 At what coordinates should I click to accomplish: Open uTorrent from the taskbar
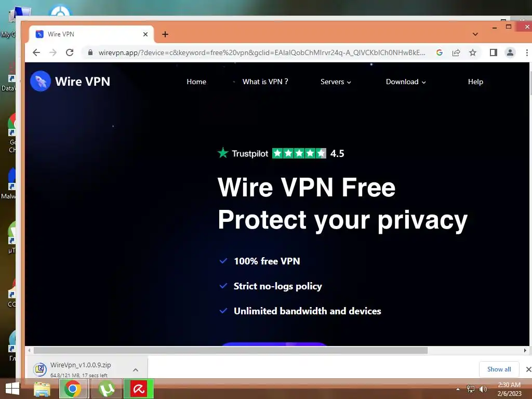point(107,389)
